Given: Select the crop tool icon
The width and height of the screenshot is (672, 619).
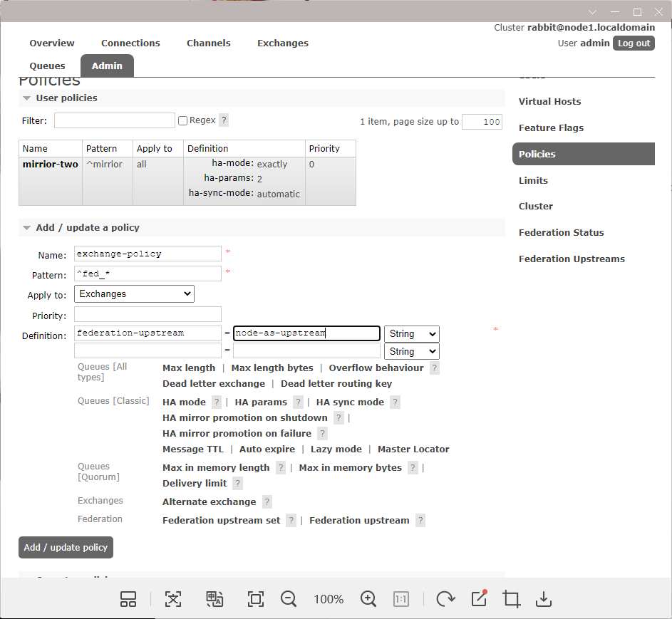Looking at the screenshot, I should click(x=511, y=599).
